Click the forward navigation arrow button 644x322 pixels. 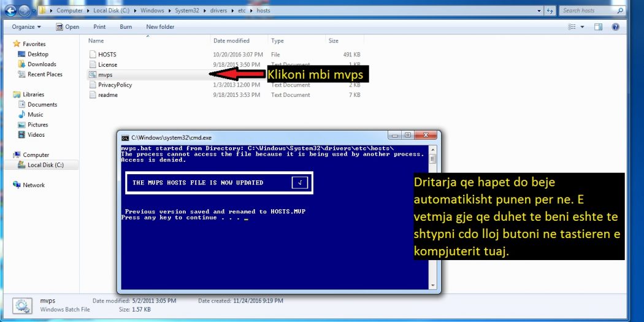pos(25,11)
